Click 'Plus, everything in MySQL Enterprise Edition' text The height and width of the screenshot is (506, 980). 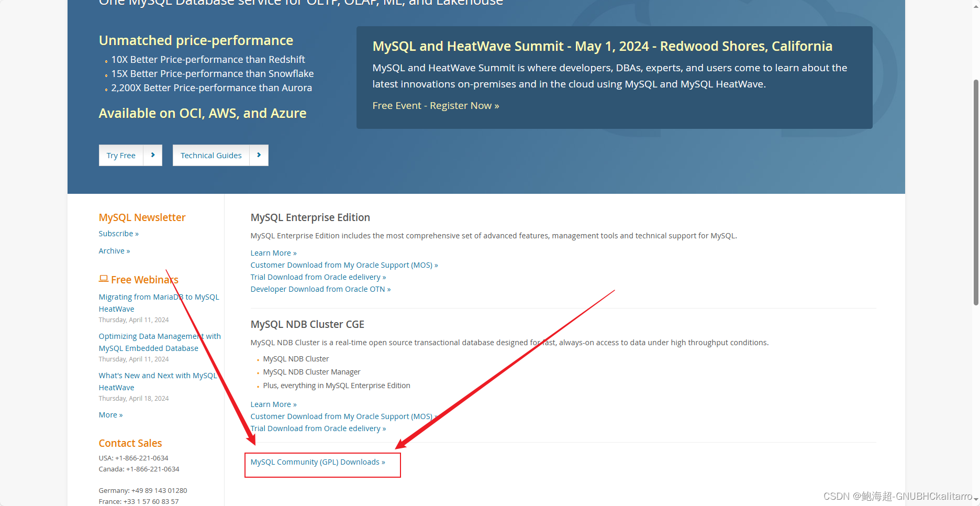pyautogui.click(x=337, y=386)
